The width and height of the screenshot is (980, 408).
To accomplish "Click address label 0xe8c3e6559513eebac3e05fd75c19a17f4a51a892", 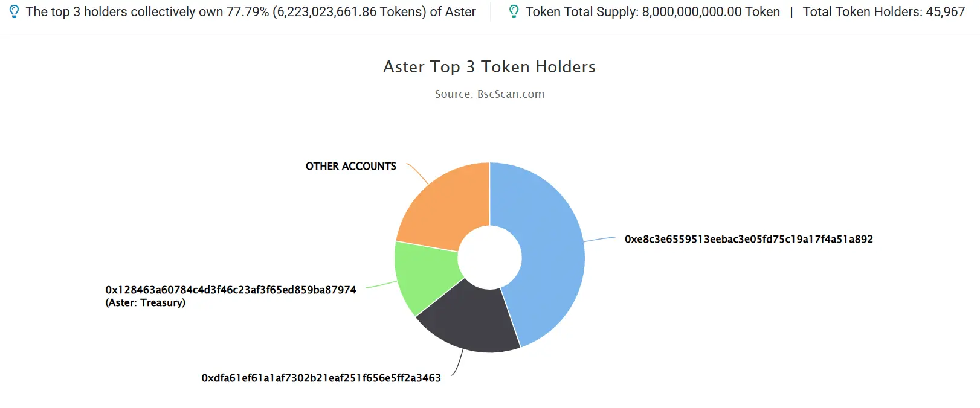I will point(749,239).
